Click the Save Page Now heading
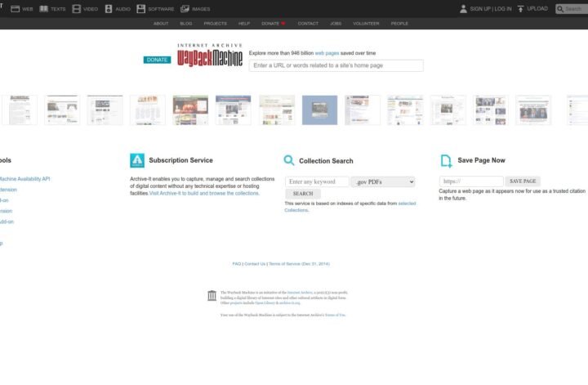The height and width of the screenshot is (385, 588). 482,160
